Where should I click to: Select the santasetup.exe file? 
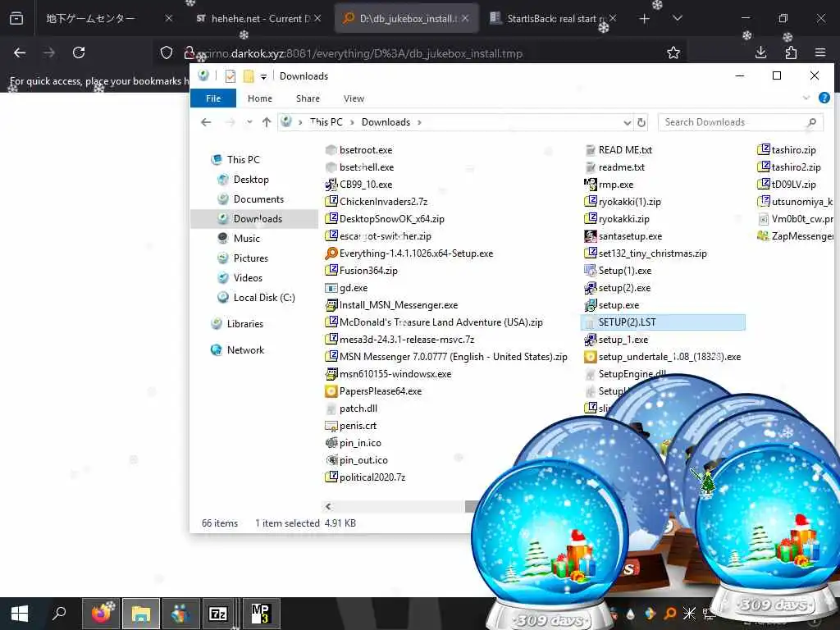623,236
